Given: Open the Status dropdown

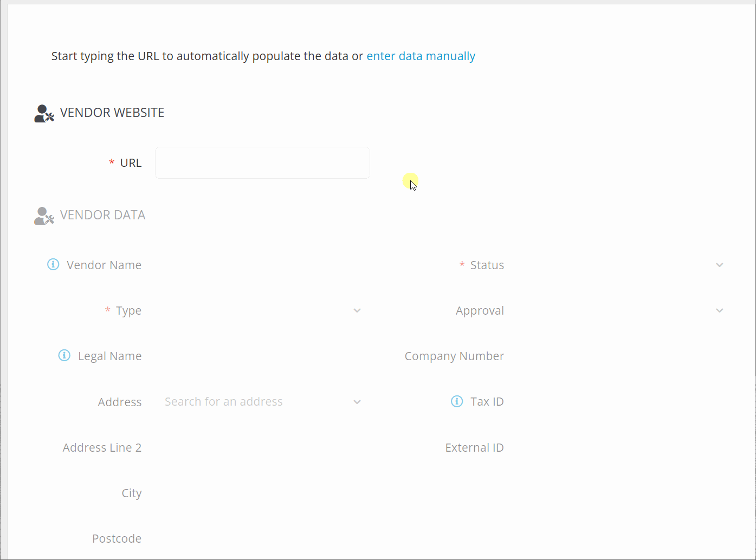Looking at the screenshot, I should point(719,265).
